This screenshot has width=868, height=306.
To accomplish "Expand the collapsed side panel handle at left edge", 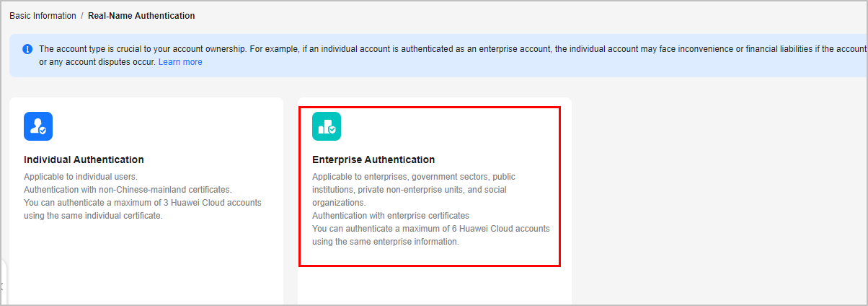I will click(x=2, y=283).
